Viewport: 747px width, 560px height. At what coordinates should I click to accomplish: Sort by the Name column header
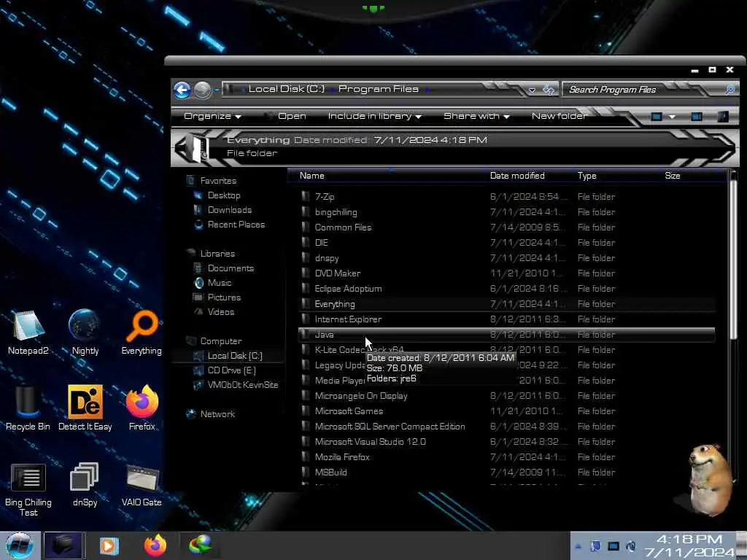point(312,176)
